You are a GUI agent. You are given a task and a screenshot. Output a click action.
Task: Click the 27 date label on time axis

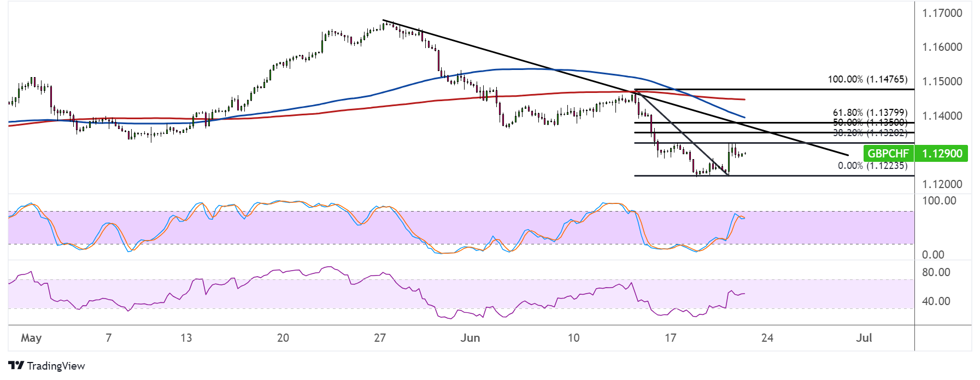380,338
